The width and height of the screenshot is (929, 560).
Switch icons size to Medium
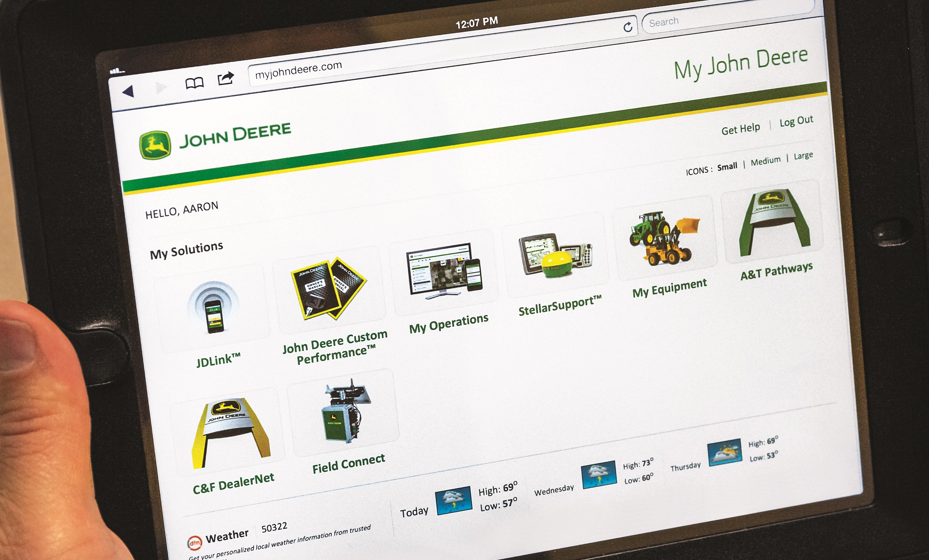coord(765,161)
